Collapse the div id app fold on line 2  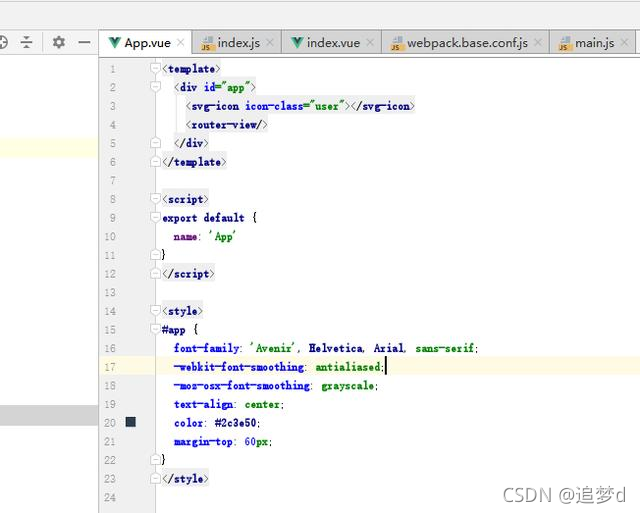pyautogui.click(x=155, y=87)
